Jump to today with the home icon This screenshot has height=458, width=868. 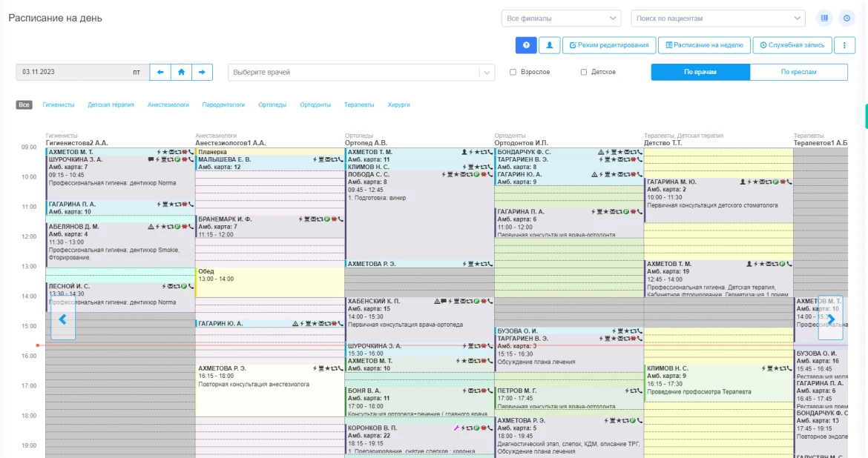click(181, 72)
